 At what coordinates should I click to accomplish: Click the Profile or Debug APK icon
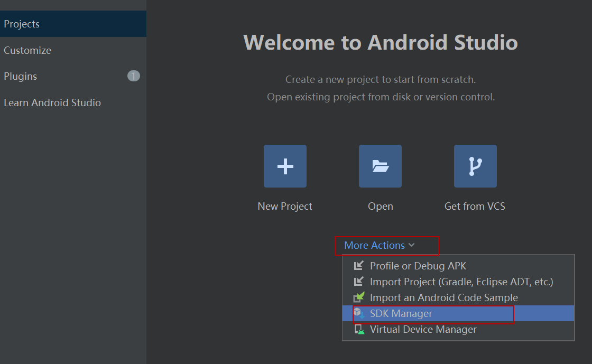[359, 266]
